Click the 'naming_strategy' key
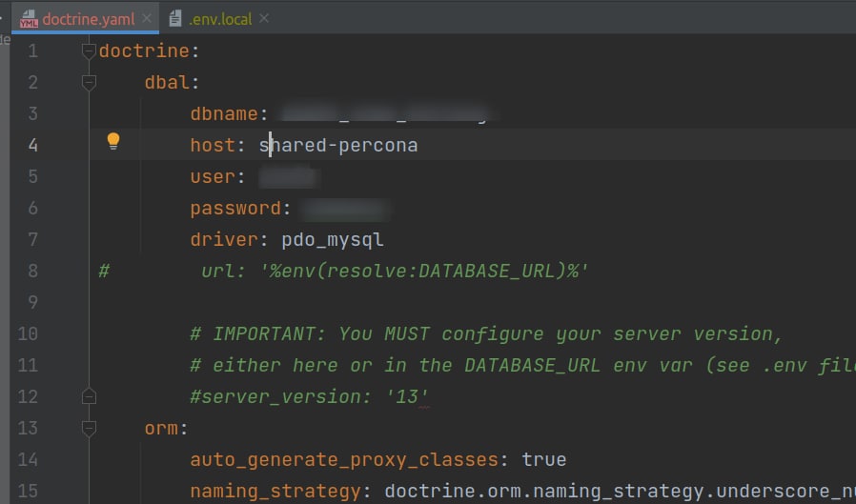The height and width of the screenshot is (504, 856). click(275, 492)
